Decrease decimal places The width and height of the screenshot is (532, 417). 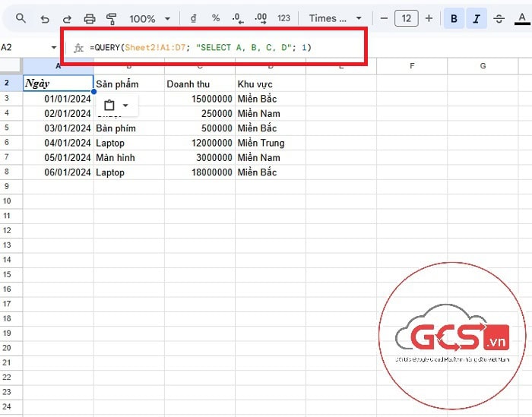238,18
